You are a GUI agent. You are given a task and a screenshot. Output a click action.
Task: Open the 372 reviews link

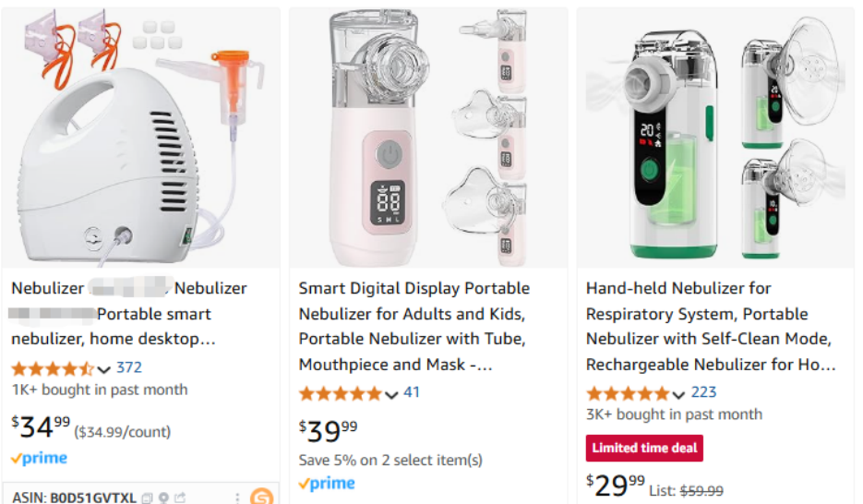pyautogui.click(x=129, y=368)
